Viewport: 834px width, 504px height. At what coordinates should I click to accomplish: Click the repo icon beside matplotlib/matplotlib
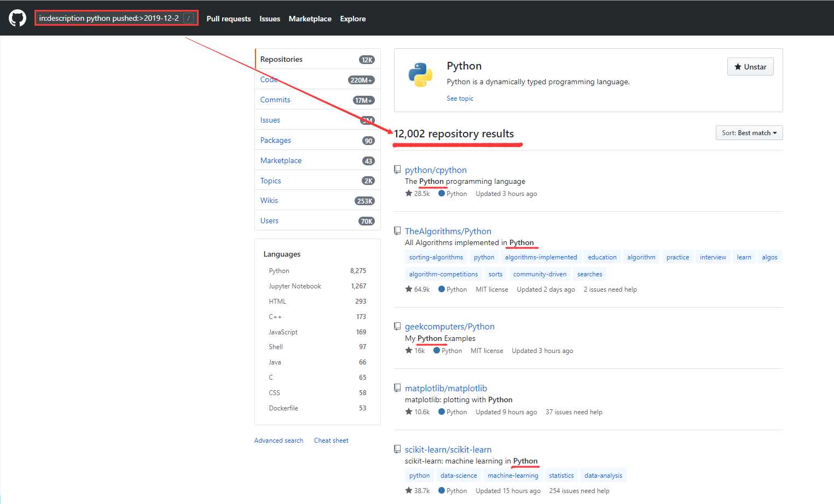(x=397, y=388)
